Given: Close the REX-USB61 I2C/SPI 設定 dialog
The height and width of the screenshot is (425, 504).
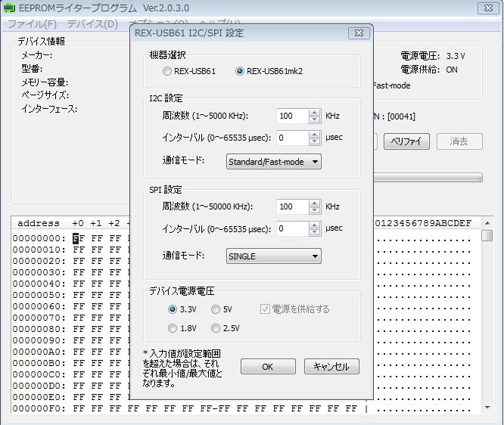Looking at the screenshot, I should click(x=359, y=33).
